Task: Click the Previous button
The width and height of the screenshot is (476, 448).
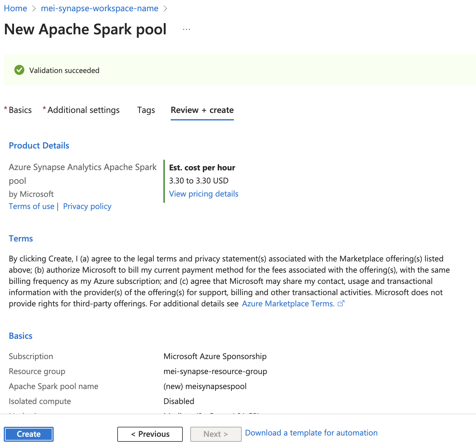Action: coord(150,434)
